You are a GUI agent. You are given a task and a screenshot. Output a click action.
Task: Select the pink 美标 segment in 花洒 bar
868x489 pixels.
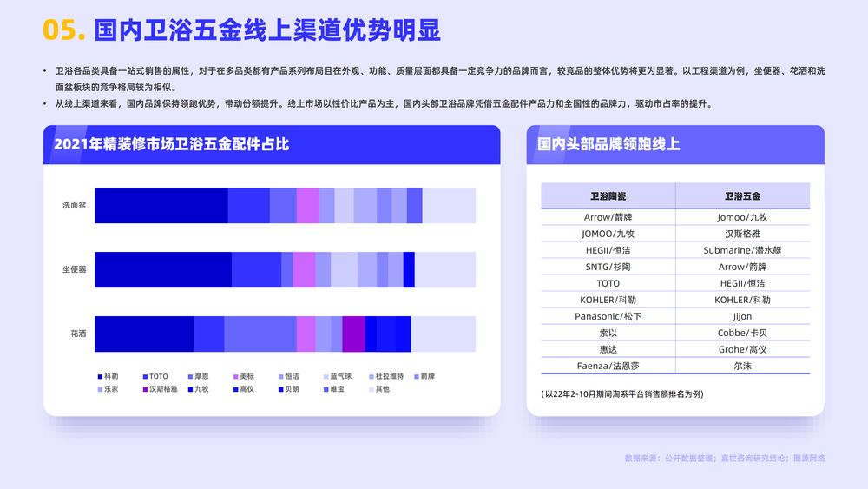(x=306, y=334)
